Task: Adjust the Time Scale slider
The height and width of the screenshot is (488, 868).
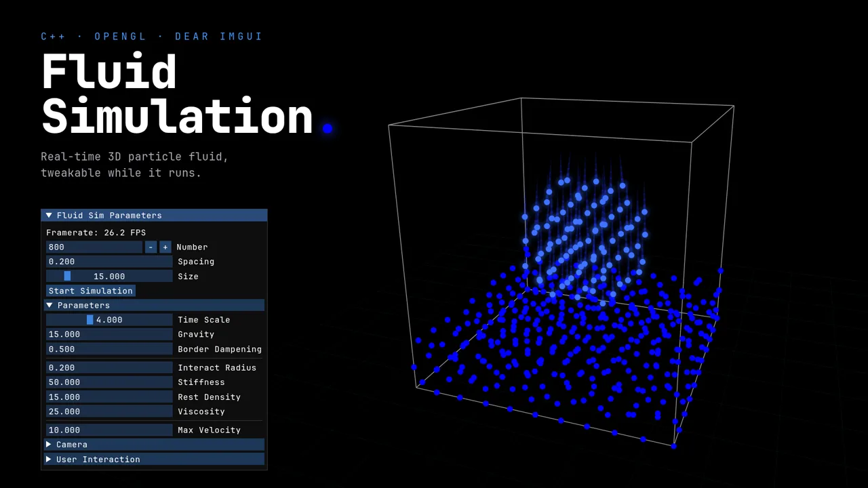Action: 109,320
